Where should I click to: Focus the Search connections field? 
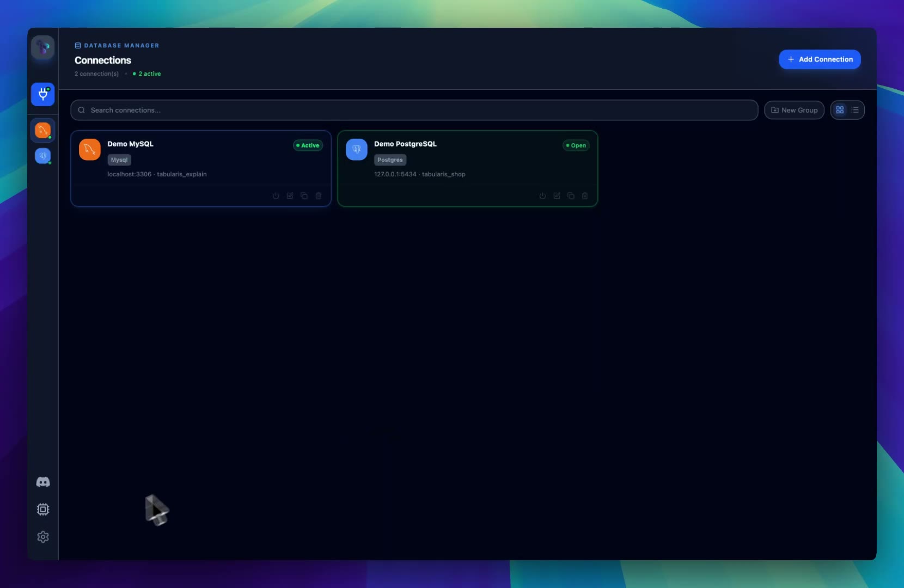pyautogui.click(x=414, y=110)
